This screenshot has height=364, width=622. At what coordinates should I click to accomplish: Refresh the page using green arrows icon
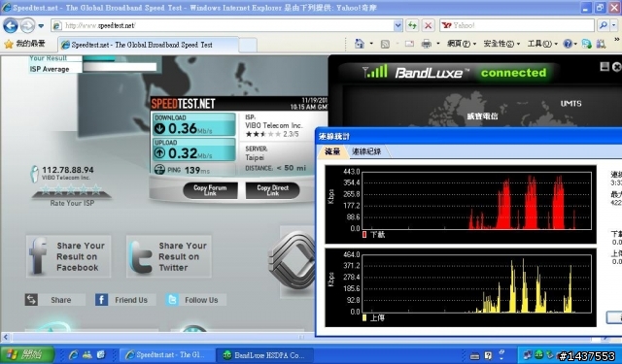412,26
